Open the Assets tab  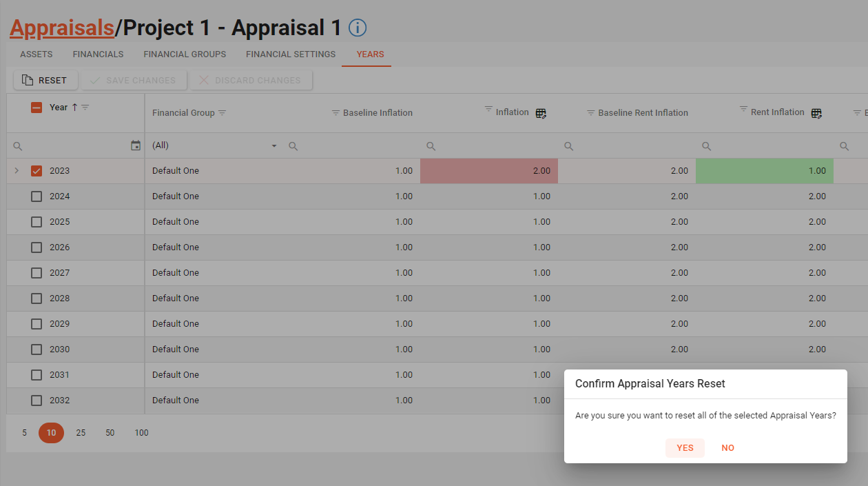pyautogui.click(x=37, y=54)
